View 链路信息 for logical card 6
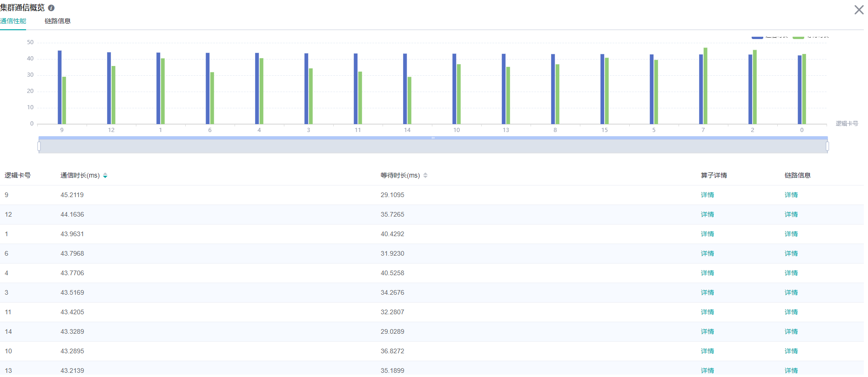Viewport: 868px width, 377px height. click(791, 254)
